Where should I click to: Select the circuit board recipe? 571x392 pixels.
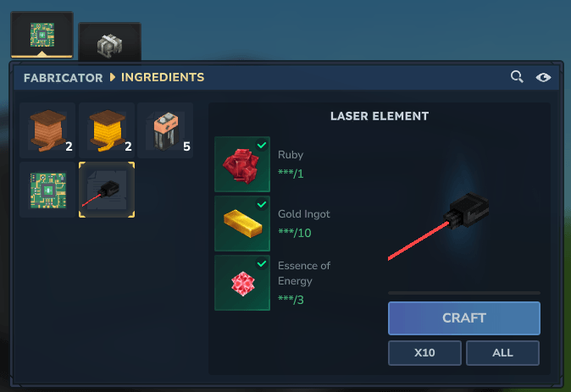pos(47,190)
